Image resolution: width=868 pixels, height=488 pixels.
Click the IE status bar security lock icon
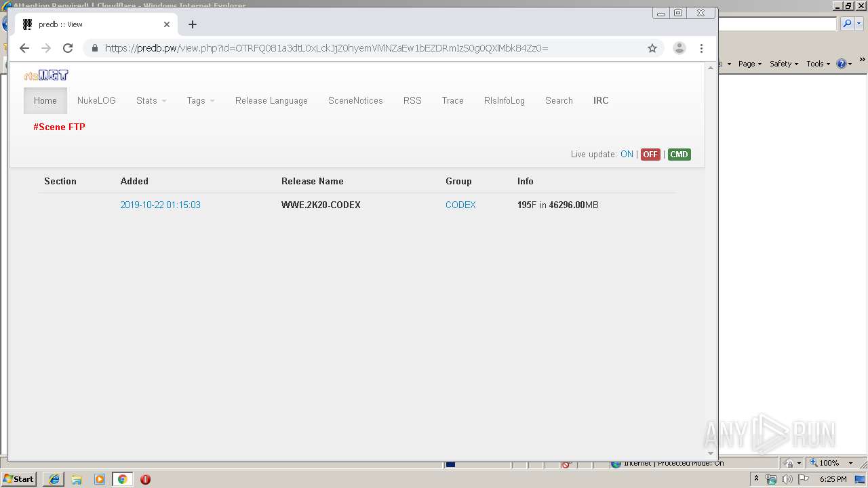click(789, 463)
